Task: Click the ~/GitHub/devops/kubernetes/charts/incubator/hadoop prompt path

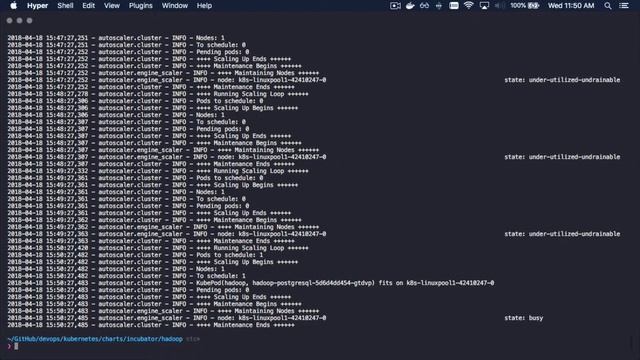Action: click(x=95, y=339)
